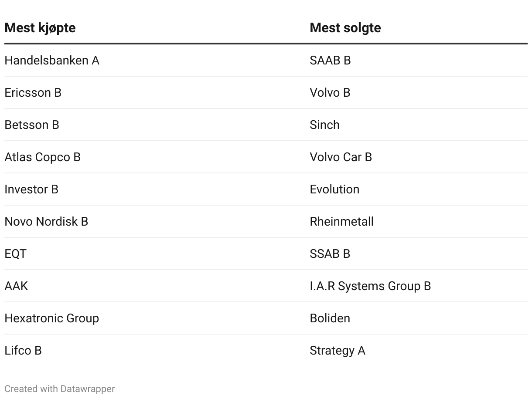Select the Handelsbanken A cell
This screenshot has width=532, height=399.
coord(52,61)
